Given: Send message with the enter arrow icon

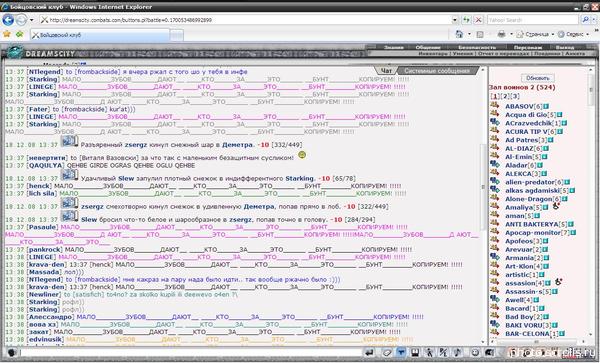Looking at the screenshot, I should [x=369, y=352].
